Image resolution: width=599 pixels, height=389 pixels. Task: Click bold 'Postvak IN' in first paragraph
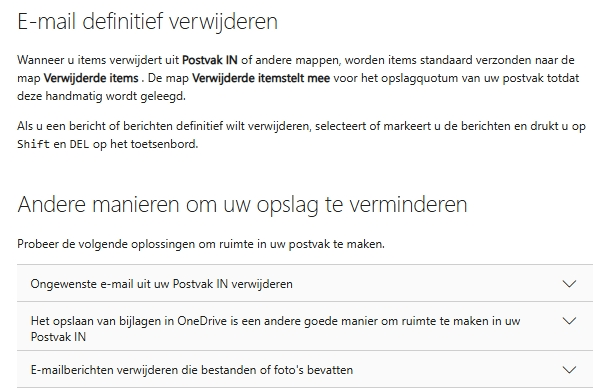[210, 60]
